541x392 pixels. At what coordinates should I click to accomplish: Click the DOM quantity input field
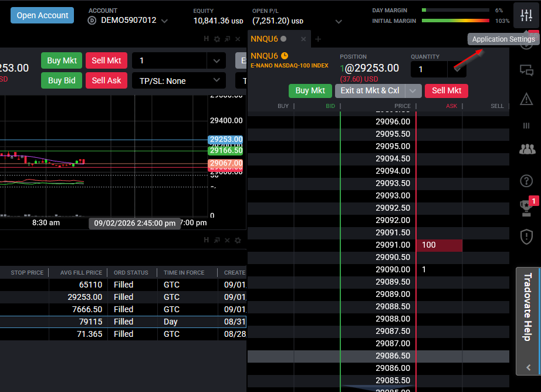point(429,69)
